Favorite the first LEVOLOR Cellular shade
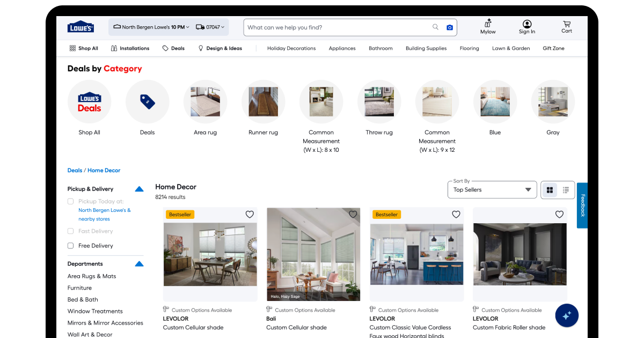Screen dimensions: 644x338 click(250, 214)
